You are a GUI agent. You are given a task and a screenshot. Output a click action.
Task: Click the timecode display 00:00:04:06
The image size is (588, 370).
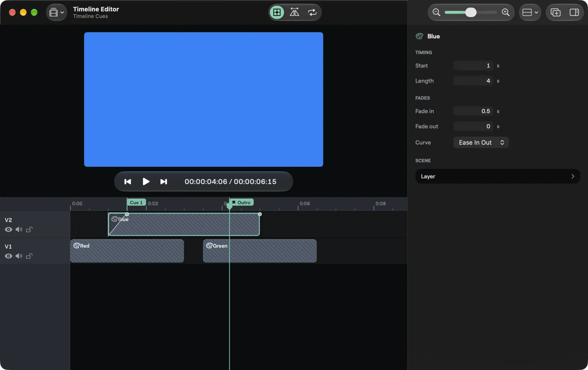pos(206,182)
